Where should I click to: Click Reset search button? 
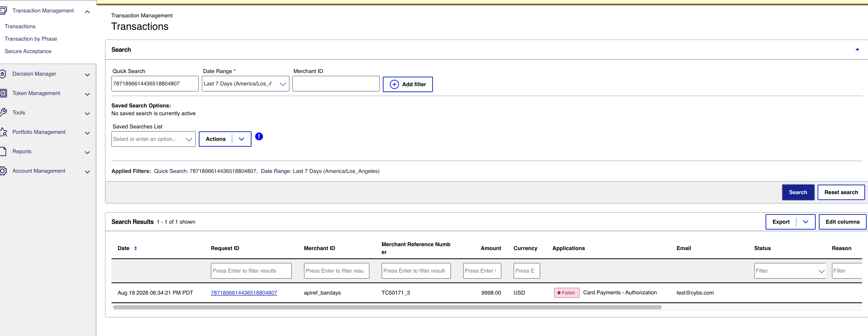click(x=841, y=192)
